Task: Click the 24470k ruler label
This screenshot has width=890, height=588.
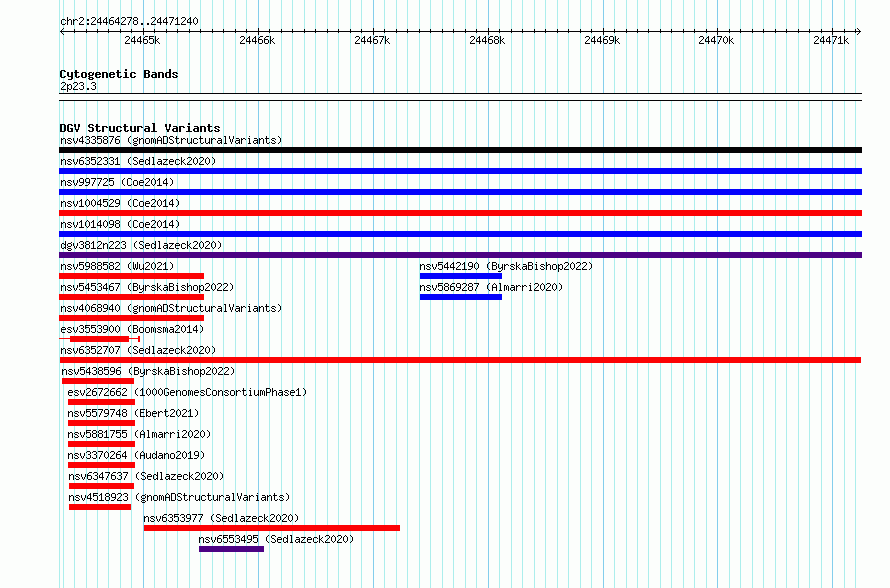Action: (x=716, y=40)
